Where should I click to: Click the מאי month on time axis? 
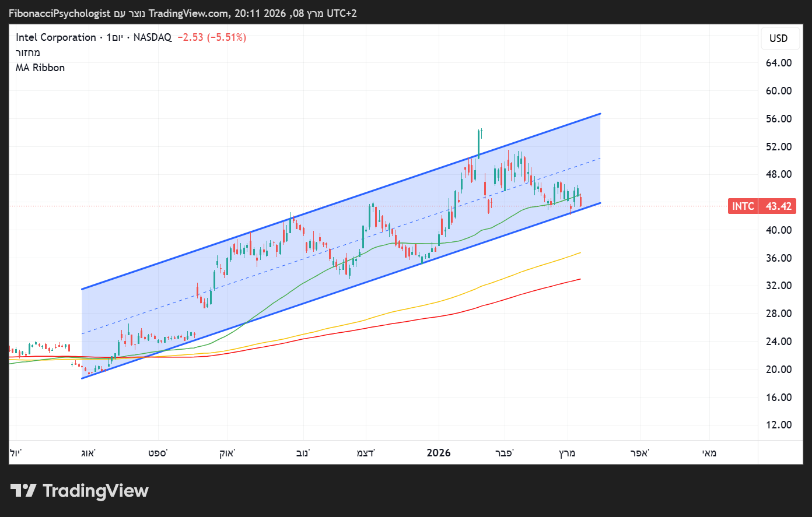click(x=709, y=453)
